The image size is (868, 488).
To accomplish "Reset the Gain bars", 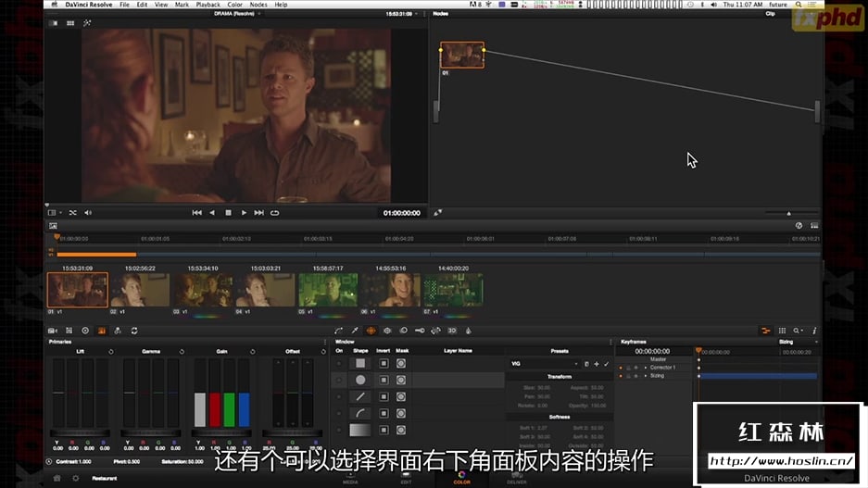I will click(x=252, y=352).
